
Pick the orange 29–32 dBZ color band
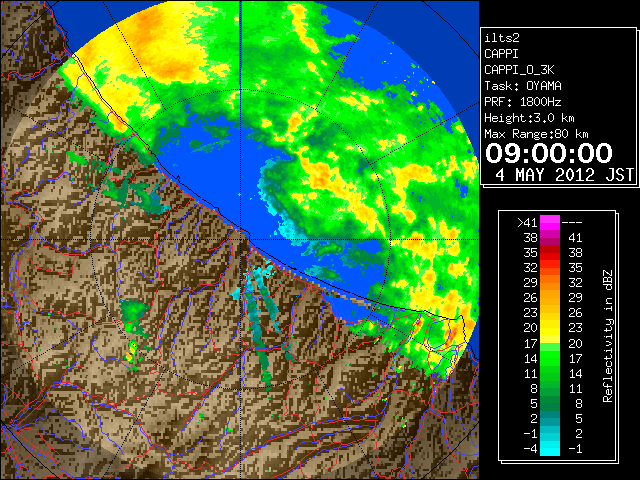[550, 283]
